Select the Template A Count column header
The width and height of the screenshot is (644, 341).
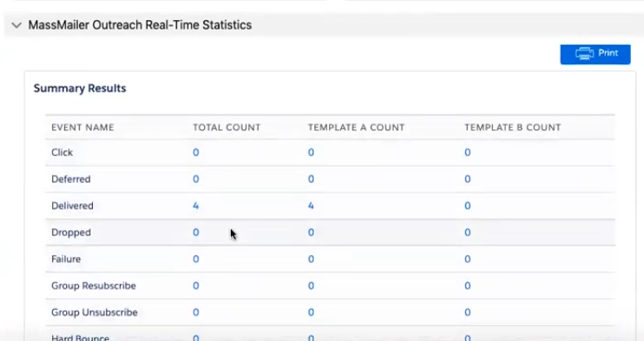356,128
